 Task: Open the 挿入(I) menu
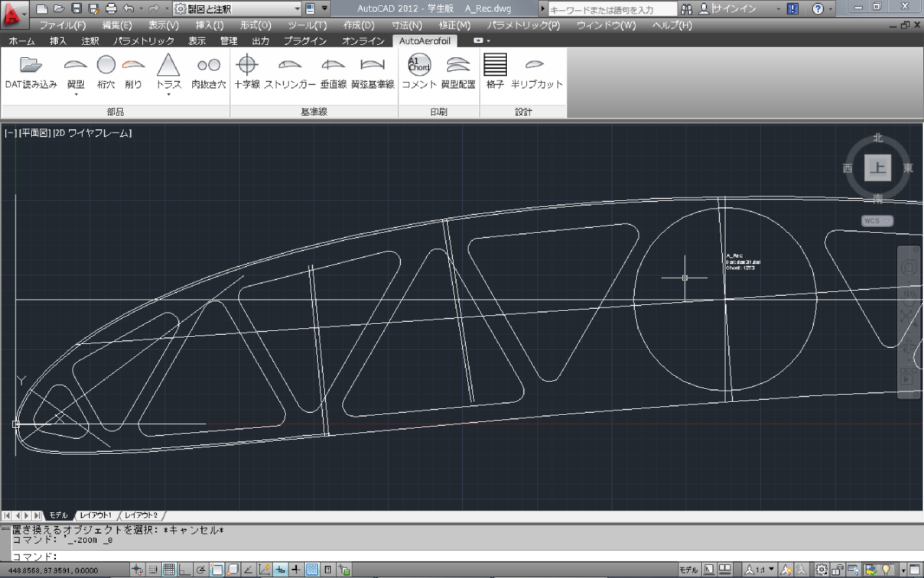coord(209,25)
